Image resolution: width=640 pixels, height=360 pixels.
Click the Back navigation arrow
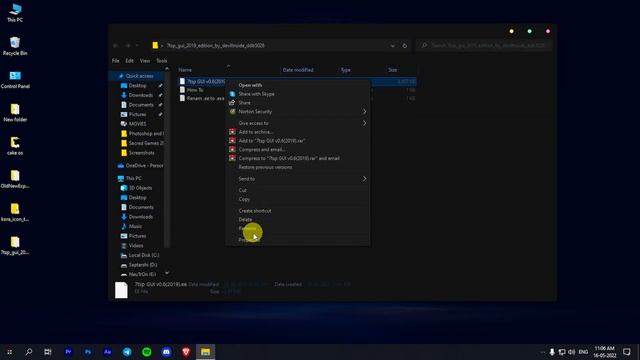[116, 46]
